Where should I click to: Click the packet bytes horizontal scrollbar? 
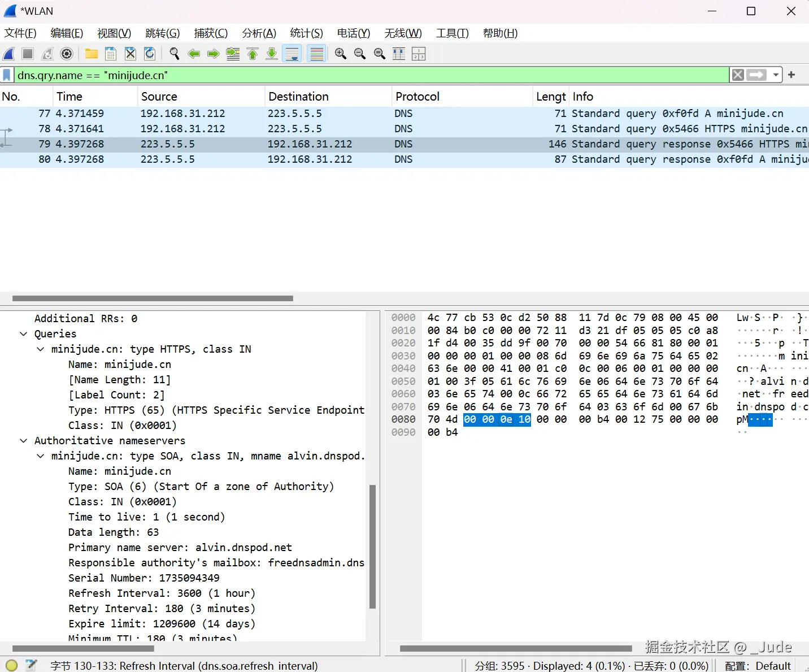click(516, 648)
